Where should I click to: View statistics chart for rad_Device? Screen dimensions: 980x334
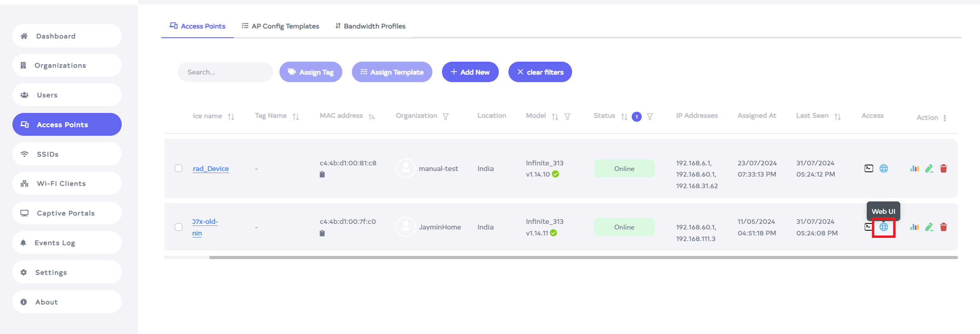pyautogui.click(x=914, y=169)
